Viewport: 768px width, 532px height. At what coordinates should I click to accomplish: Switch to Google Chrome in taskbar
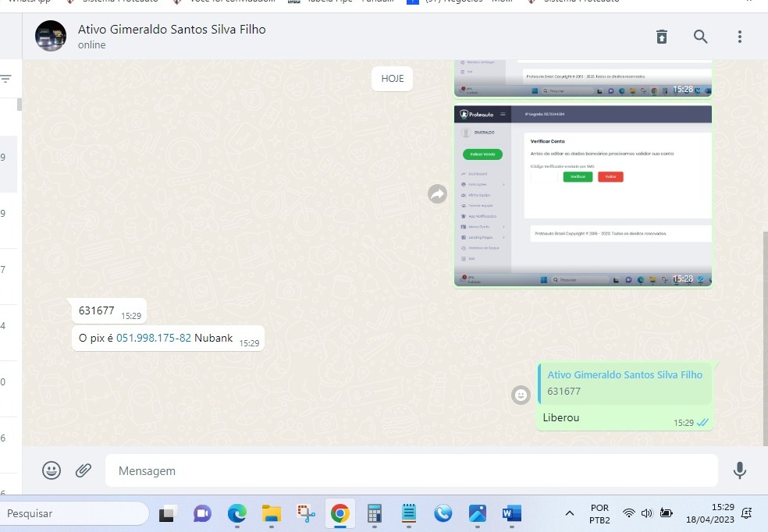pyautogui.click(x=340, y=513)
